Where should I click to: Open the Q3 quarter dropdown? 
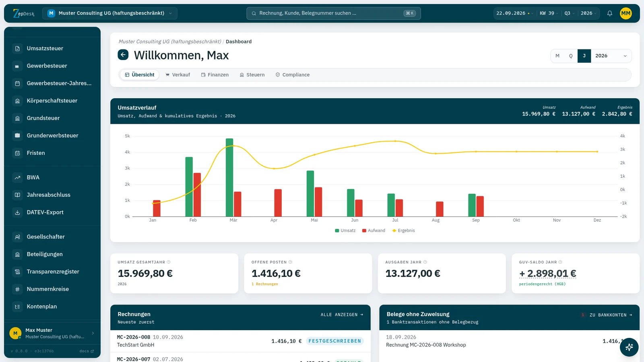point(569,13)
